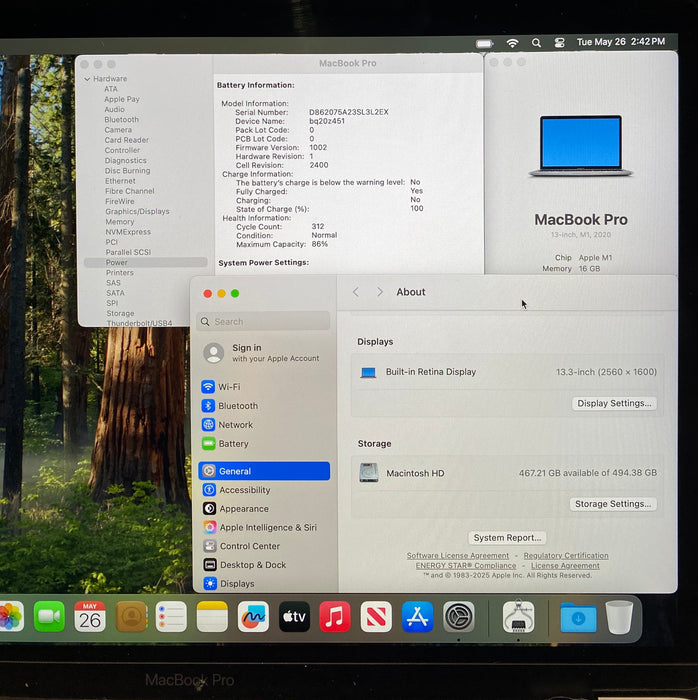Select Apple Pay in System Information sidebar
Screen dimensions: 698x700
pyautogui.click(x=122, y=99)
